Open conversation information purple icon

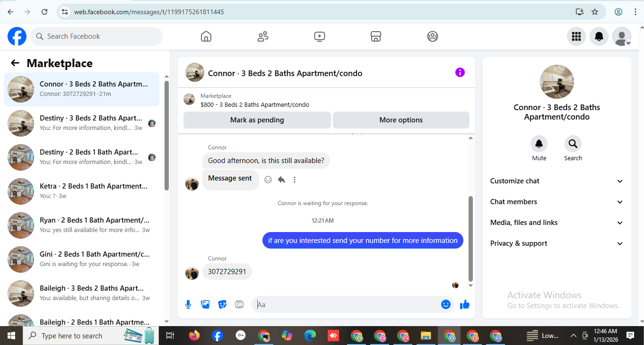click(460, 72)
